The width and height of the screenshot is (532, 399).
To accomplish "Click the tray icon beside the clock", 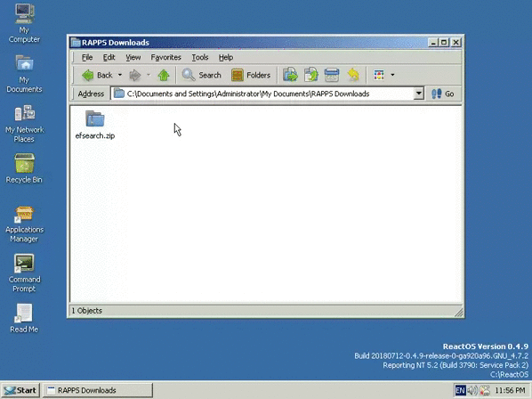I will pyautogui.click(x=485, y=390).
